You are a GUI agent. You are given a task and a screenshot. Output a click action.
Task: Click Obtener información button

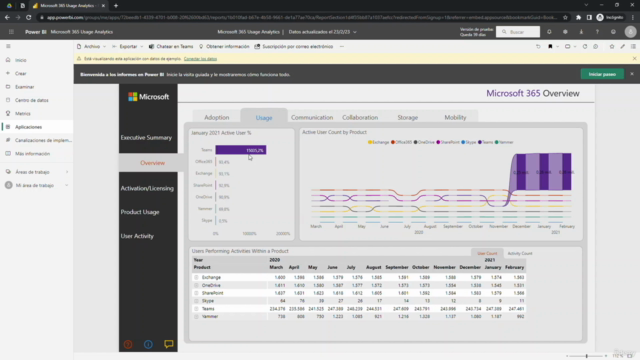pos(224,47)
